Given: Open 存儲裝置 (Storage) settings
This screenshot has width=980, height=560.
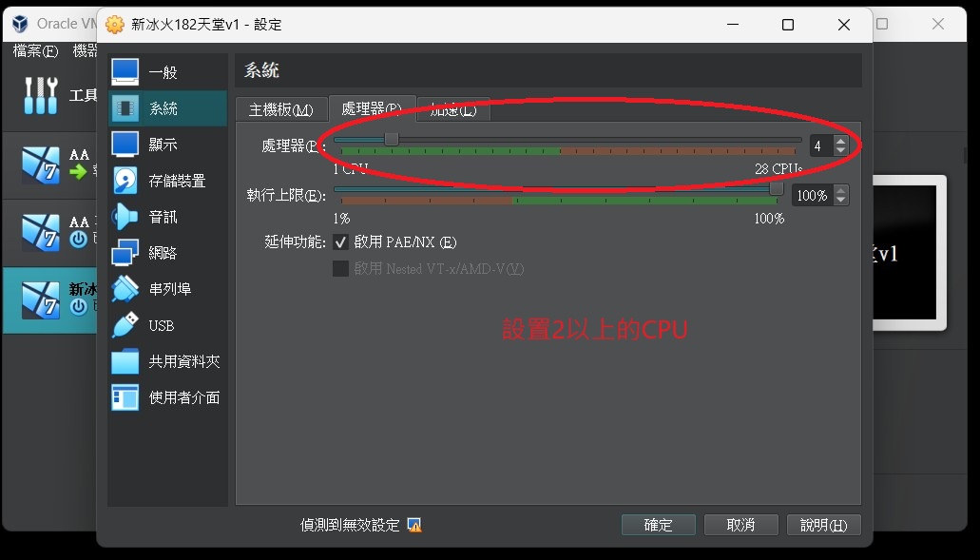Looking at the screenshot, I should point(176,181).
